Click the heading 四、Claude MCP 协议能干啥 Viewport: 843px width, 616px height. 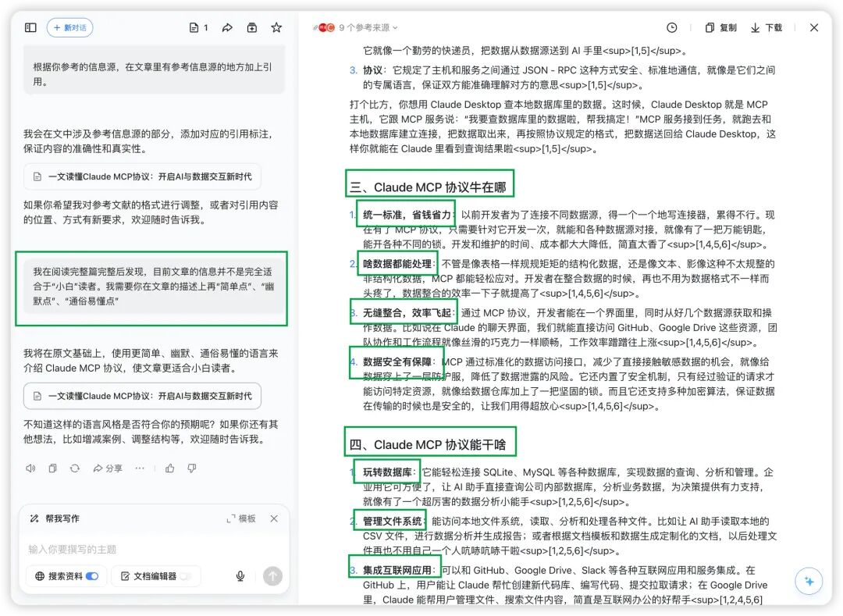(428, 444)
